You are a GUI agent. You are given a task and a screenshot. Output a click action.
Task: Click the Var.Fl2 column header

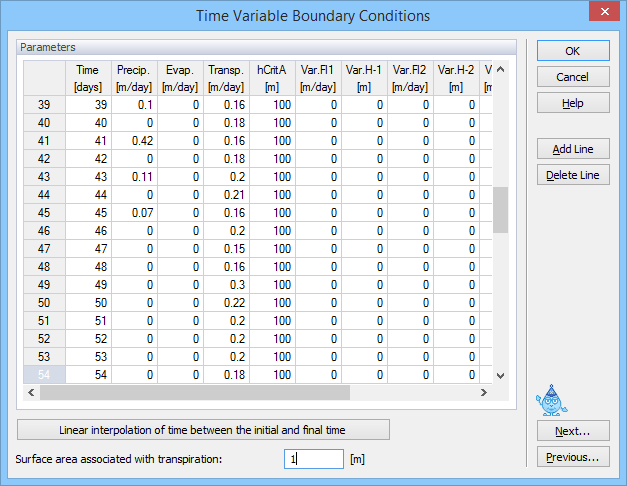click(410, 78)
